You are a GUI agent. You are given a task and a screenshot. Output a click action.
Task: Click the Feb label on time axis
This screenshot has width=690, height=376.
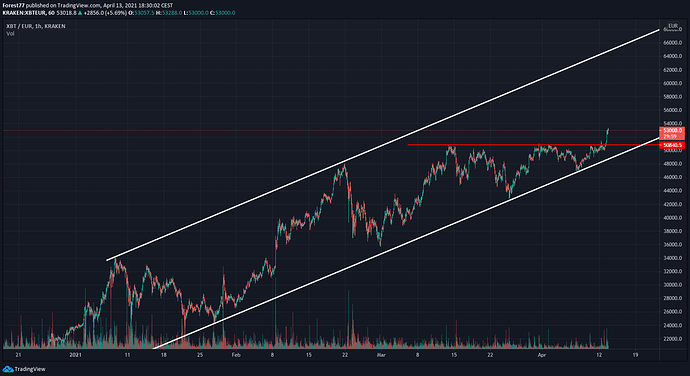[x=236, y=355]
